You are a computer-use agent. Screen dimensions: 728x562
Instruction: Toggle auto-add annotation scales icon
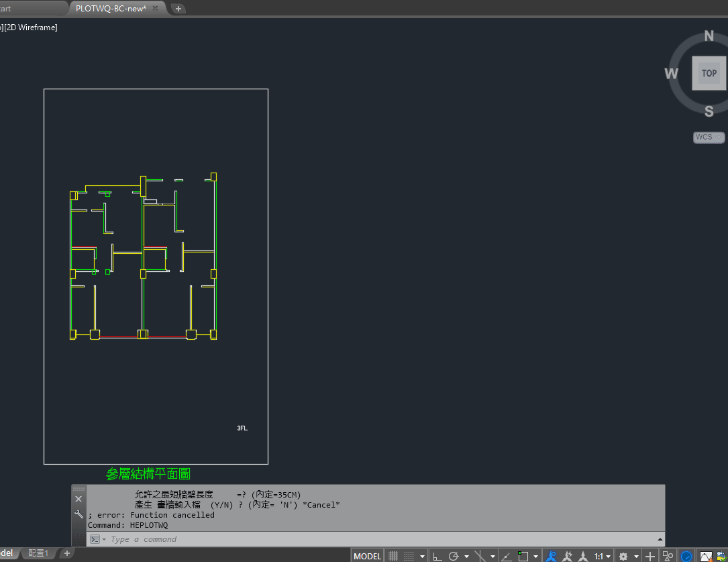[x=567, y=556]
